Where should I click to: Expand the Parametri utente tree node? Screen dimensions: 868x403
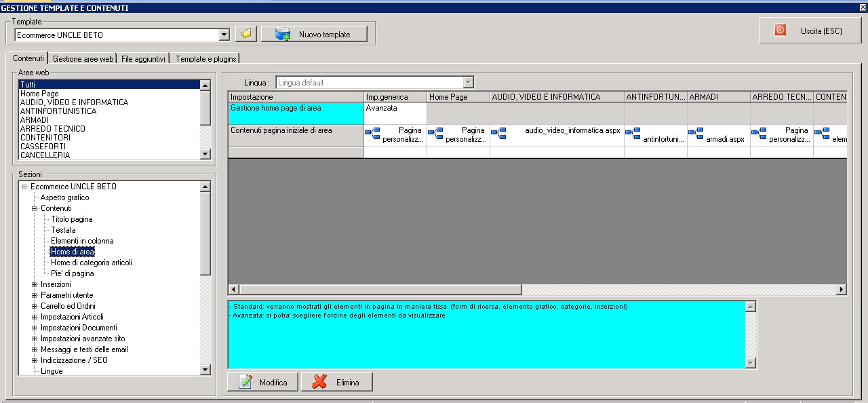35,295
